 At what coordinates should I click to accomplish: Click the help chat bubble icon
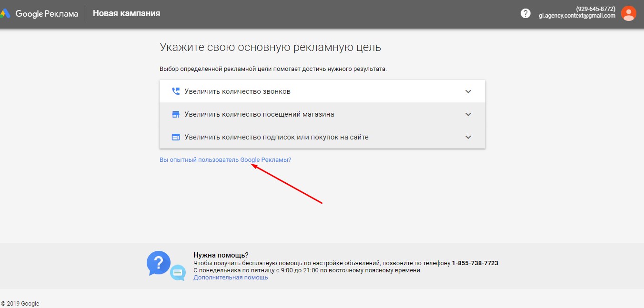[166, 266]
